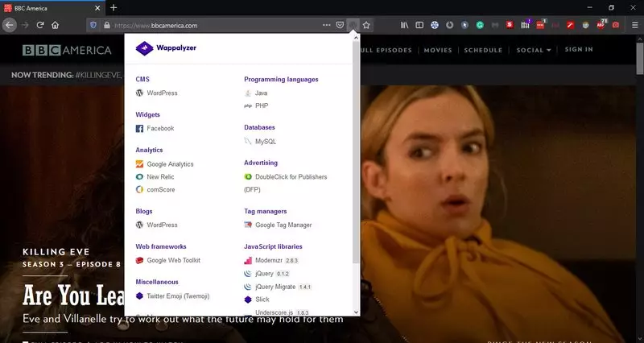Click JavaScript libraries category heading
This screenshot has height=343, width=644.
(x=273, y=246)
